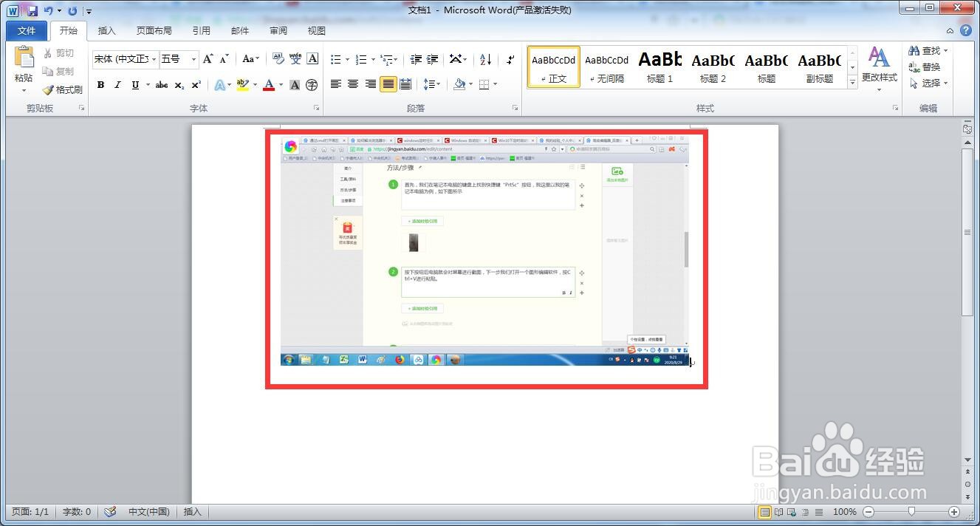980x526 pixels.
Task: Expand the numbering list dropdown arrow
Action: (x=373, y=59)
